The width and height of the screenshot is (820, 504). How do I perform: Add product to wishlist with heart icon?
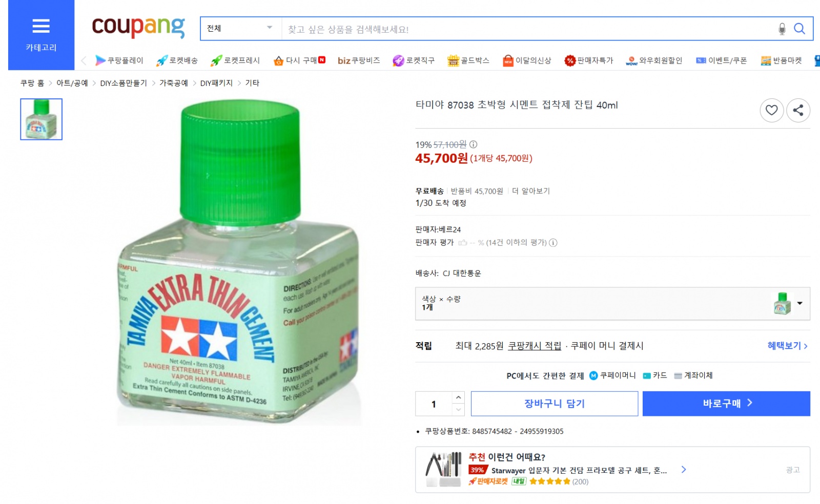[771, 110]
